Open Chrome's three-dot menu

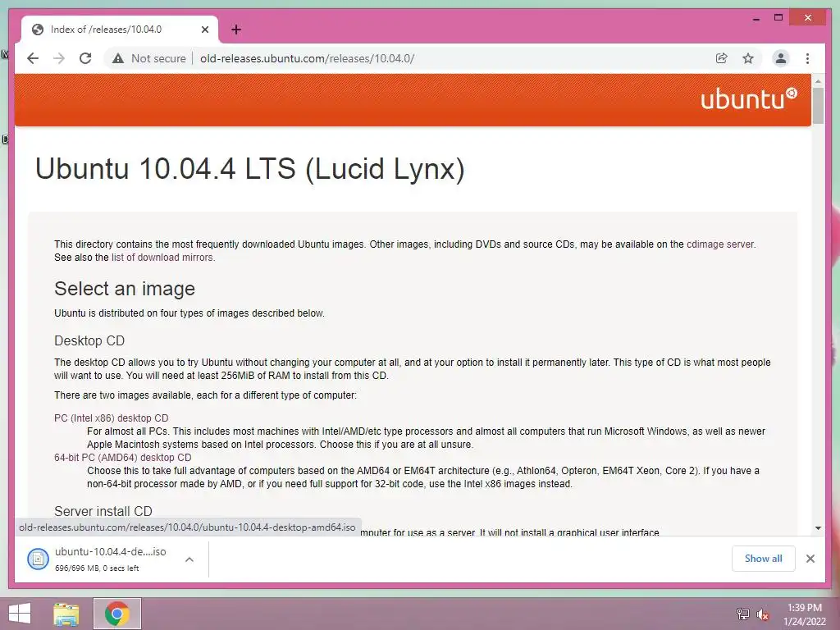(x=807, y=58)
